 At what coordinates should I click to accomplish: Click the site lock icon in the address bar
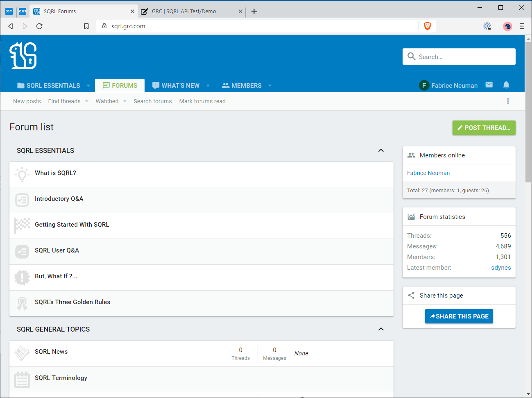104,26
